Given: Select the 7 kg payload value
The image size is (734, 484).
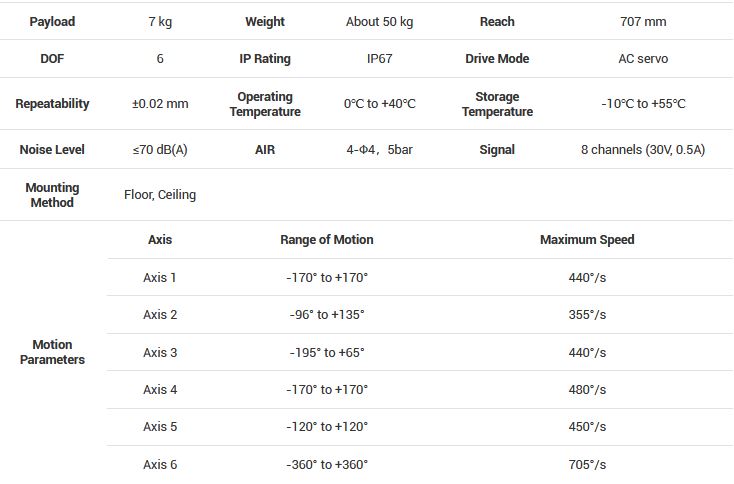Looking at the screenshot, I should click(x=160, y=21).
